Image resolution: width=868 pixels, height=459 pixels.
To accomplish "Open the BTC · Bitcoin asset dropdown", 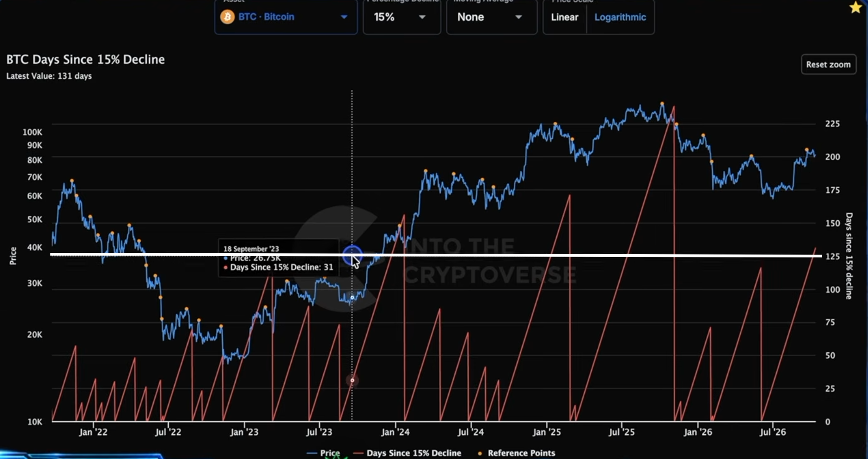I will click(286, 17).
